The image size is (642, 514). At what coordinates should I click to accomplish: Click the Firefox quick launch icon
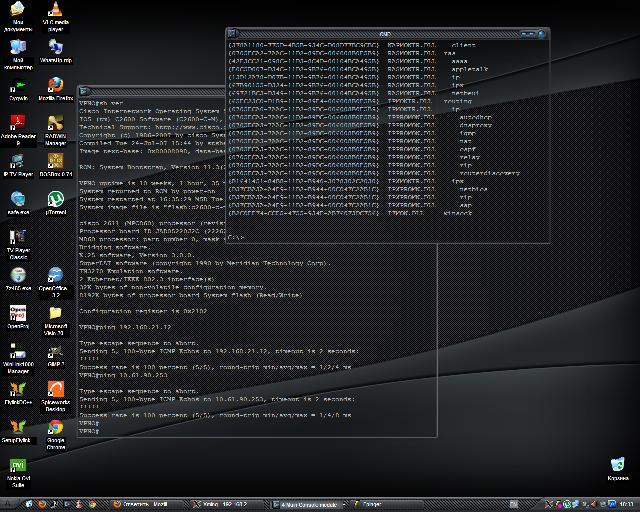point(42,505)
